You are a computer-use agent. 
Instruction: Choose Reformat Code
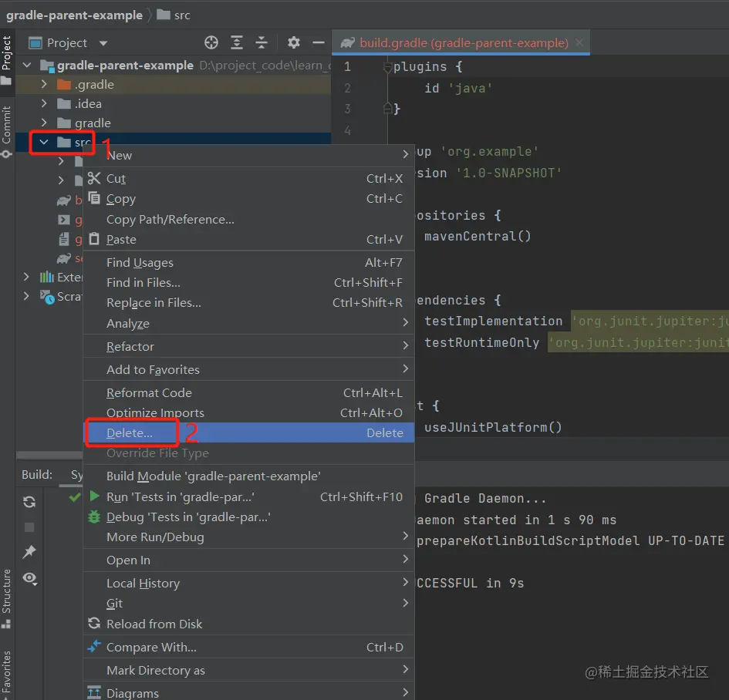(x=248, y=393)
